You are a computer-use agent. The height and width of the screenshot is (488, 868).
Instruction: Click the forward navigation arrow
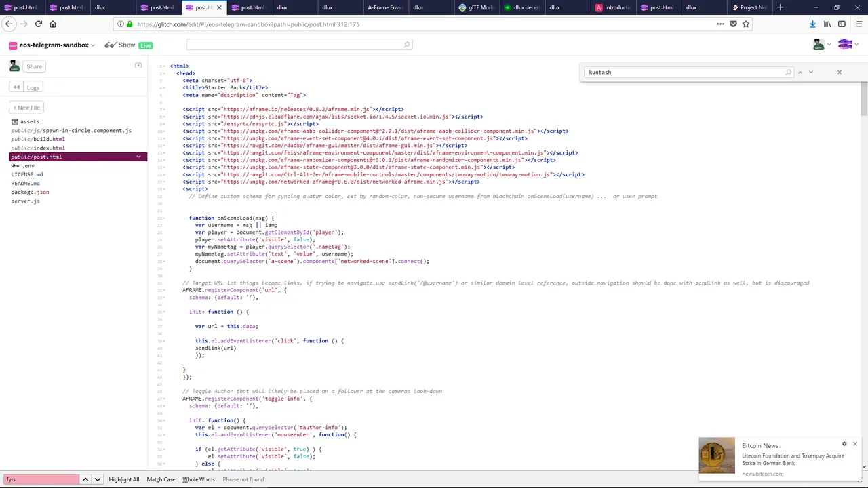[x=24, y=24]
